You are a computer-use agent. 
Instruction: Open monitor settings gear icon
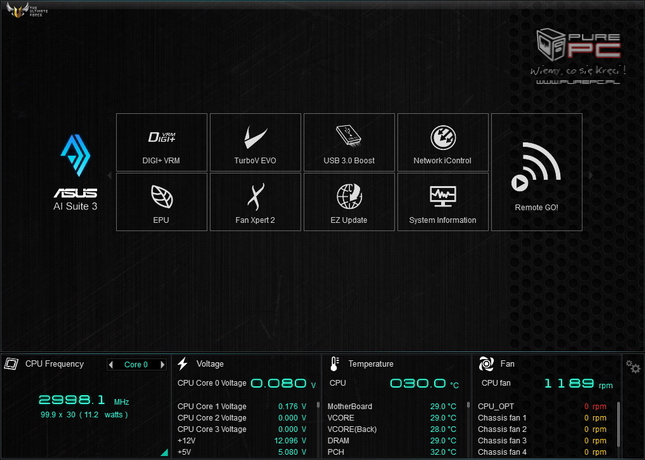click(x=633, y=366)
